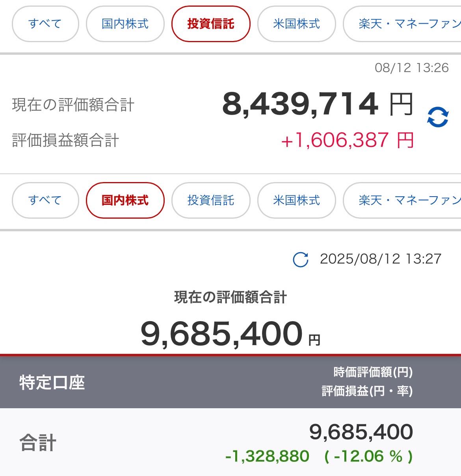Tap the selected 投資信託 tab in the upper row

coord(211,24)
